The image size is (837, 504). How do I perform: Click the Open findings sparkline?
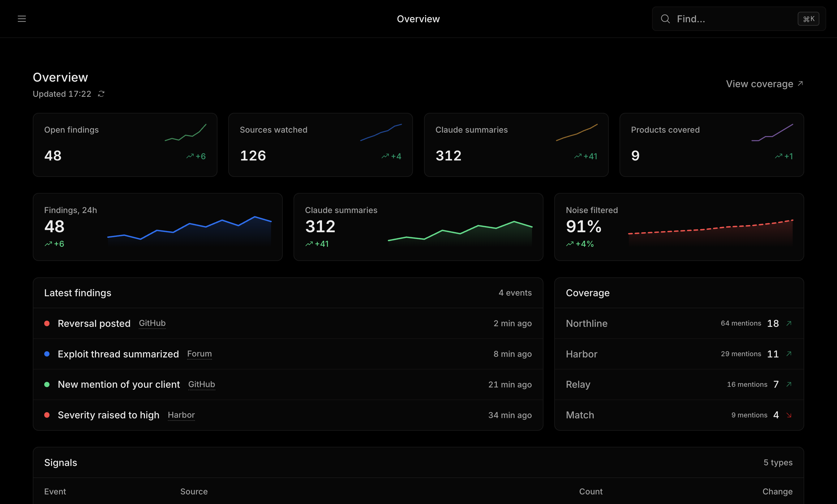[x=186, y=132]
